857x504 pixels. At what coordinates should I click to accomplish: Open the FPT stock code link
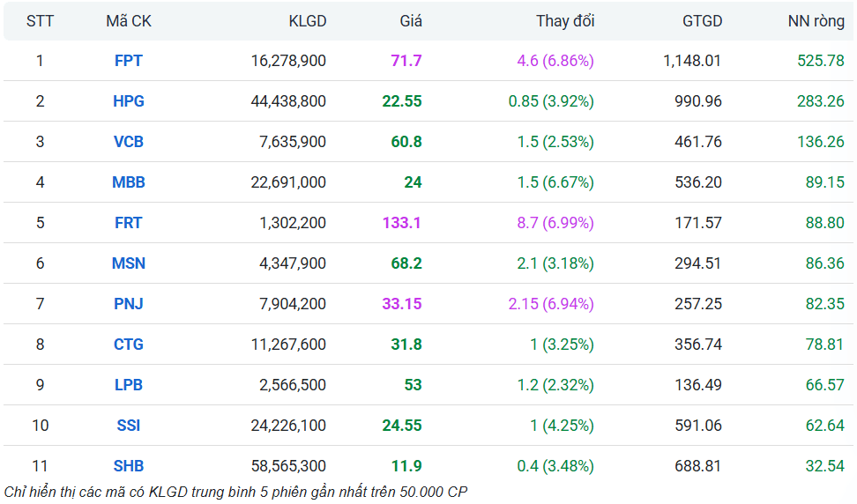tap(129, 61)
